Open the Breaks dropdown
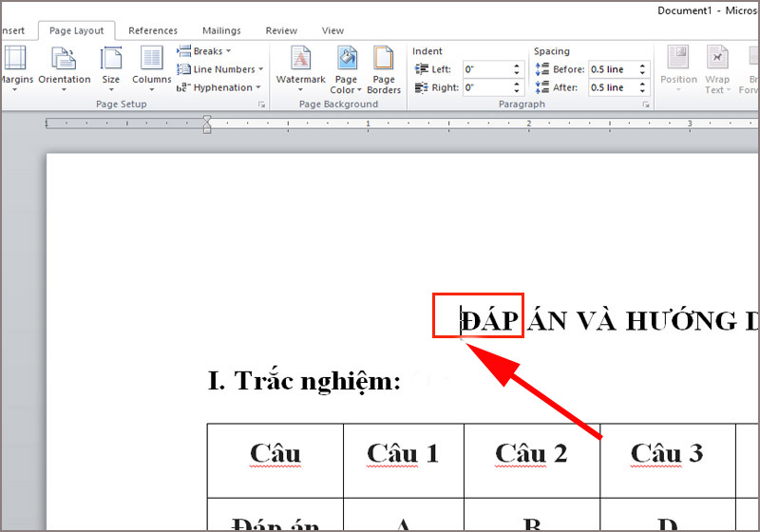The width and height of the screenshot is (760, 532). [x=204, y=51]
